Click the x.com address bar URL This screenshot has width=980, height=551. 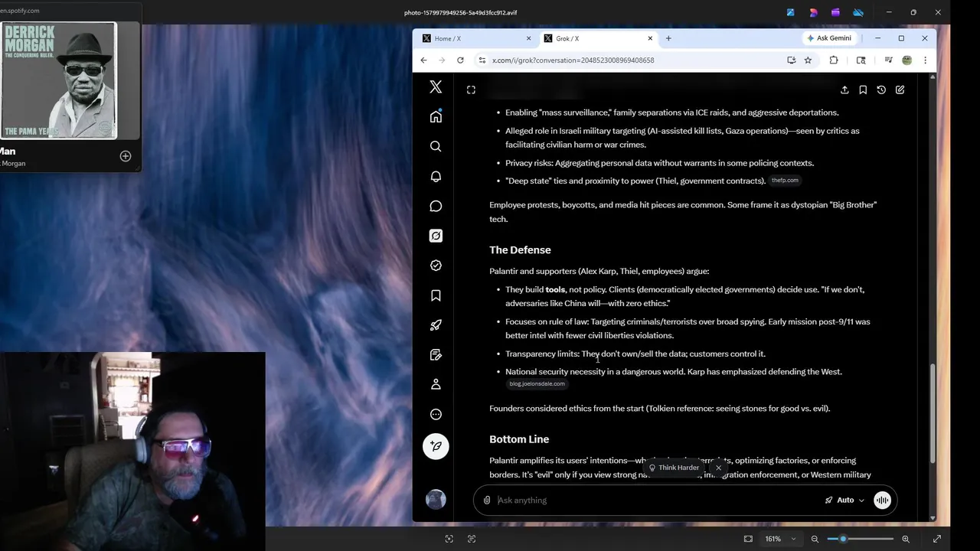pyautogui.click(x=573, y=60)
